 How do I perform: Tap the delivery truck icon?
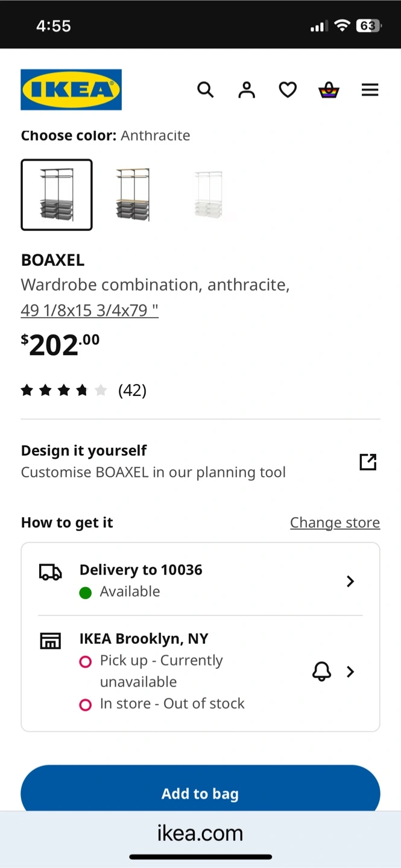(x=51, y=572)
